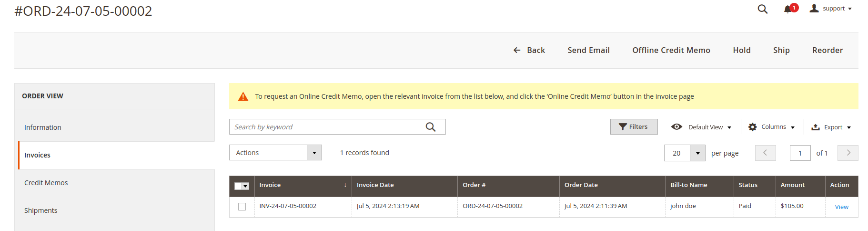Expand the Actions dropdown
868x231 pixels.
[x=314, y=153]
